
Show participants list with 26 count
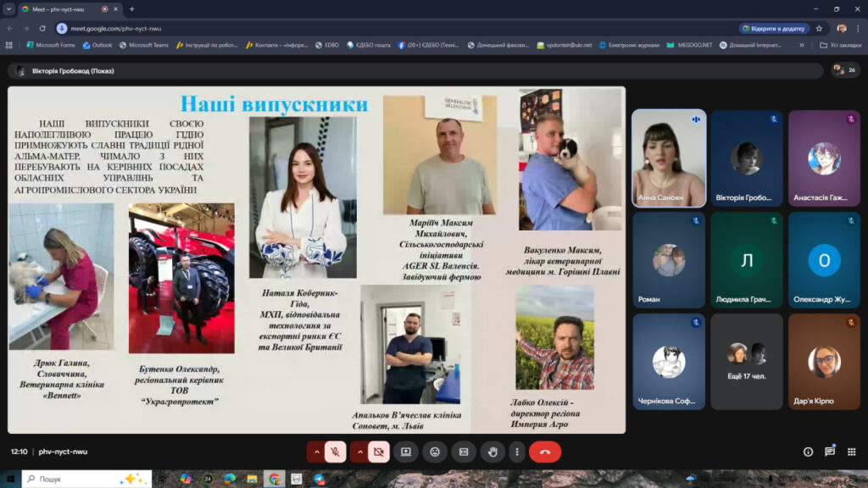[844, 69]
